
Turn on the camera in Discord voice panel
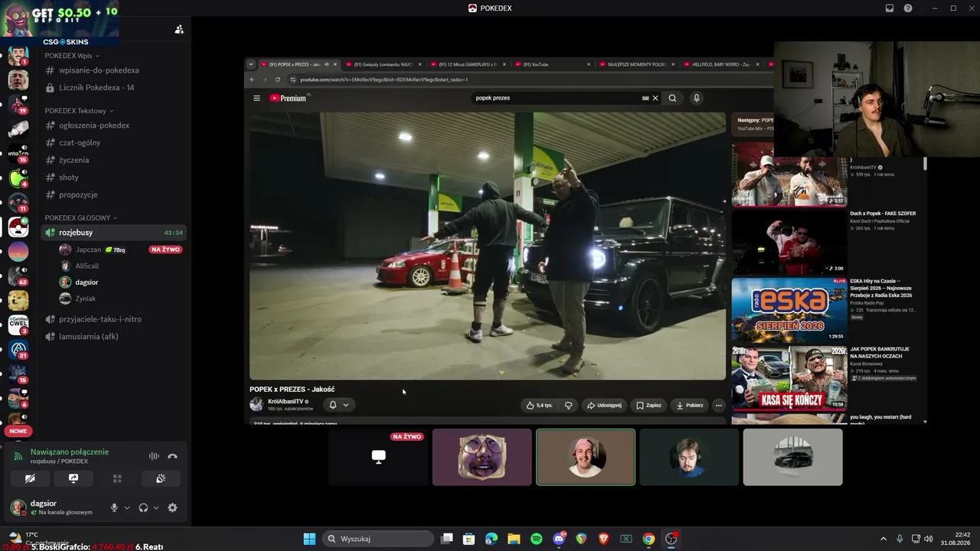(x=30, y=478)
